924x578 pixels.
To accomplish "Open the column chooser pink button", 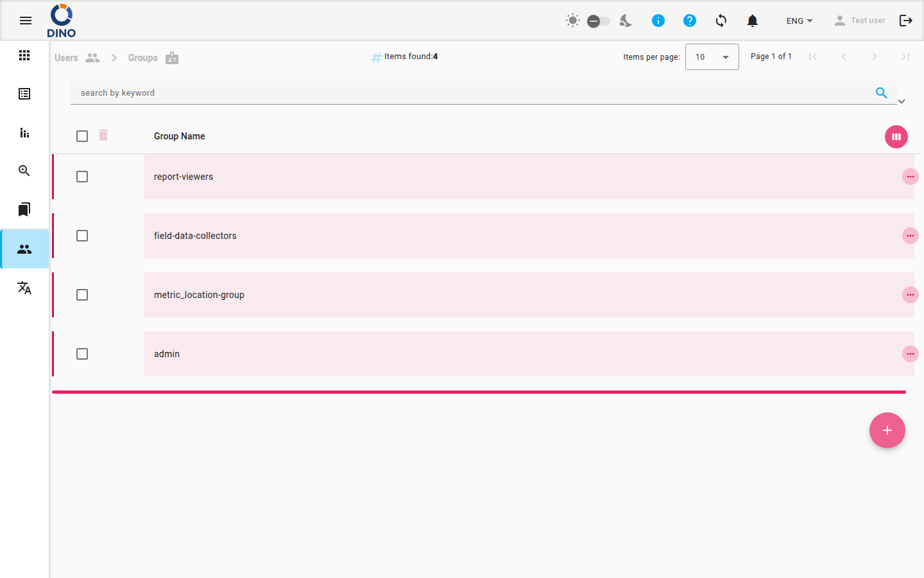I will coord(896,137).
